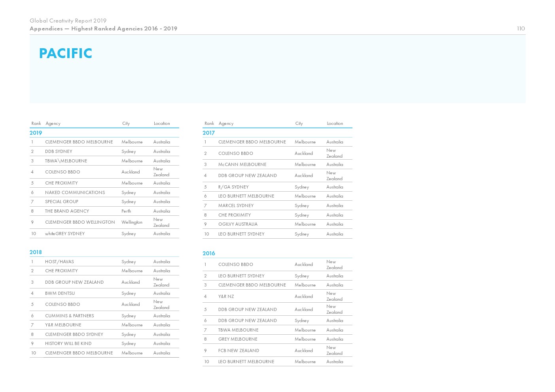Click the TBWA\MELBOURNE agency entry

click(66, 161)
